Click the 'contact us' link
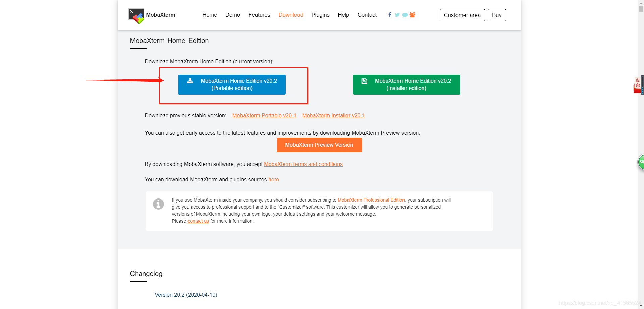The width and height of the screenshot is (644, 309). pos(198,221)
